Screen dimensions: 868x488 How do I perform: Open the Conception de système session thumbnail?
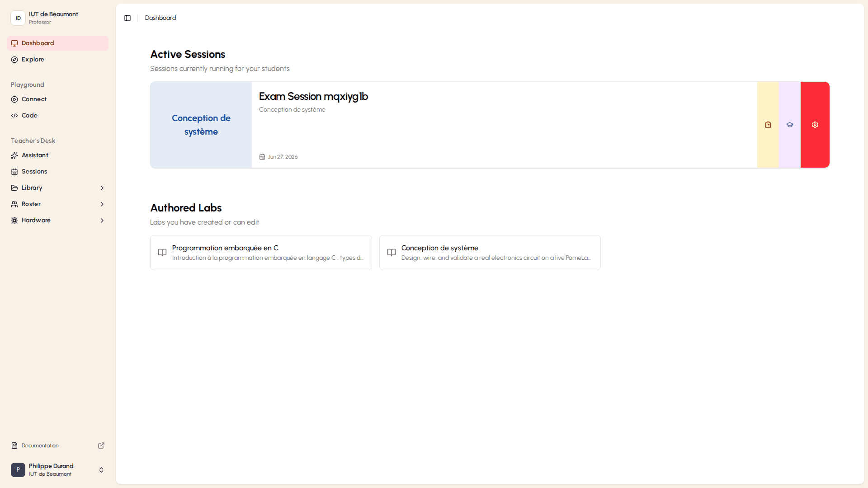click(x=201, y=125)
